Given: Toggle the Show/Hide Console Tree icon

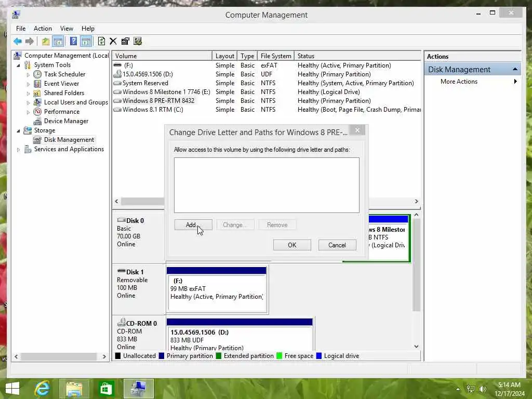Looking at the screenshot, I should click(x=58, y=42).
